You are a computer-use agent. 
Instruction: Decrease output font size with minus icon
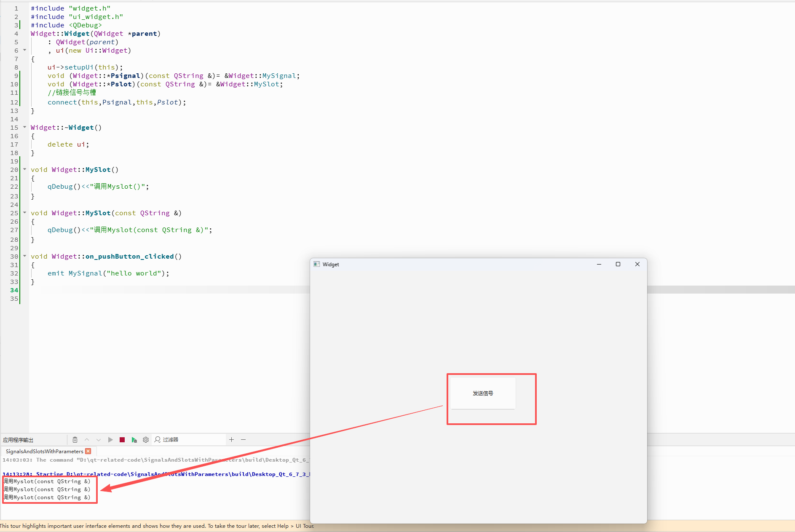(243, 440)
